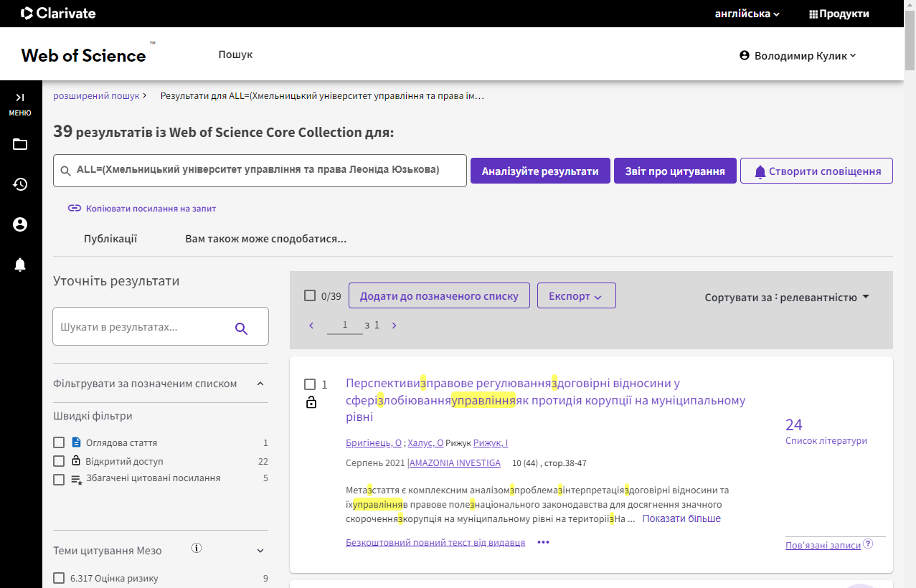Open the Сортувати за релевантністю dropdown

[787, 297]
